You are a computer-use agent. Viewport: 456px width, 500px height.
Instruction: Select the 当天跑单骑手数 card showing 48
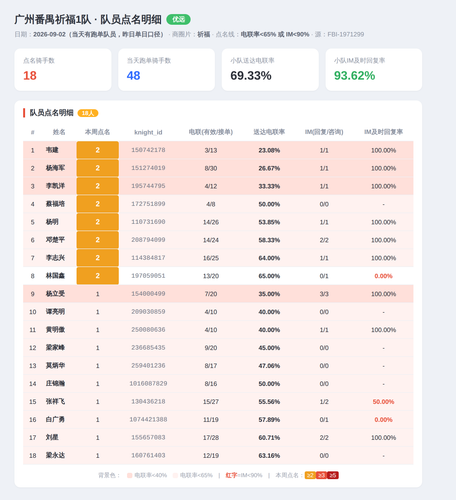(166, 69)
